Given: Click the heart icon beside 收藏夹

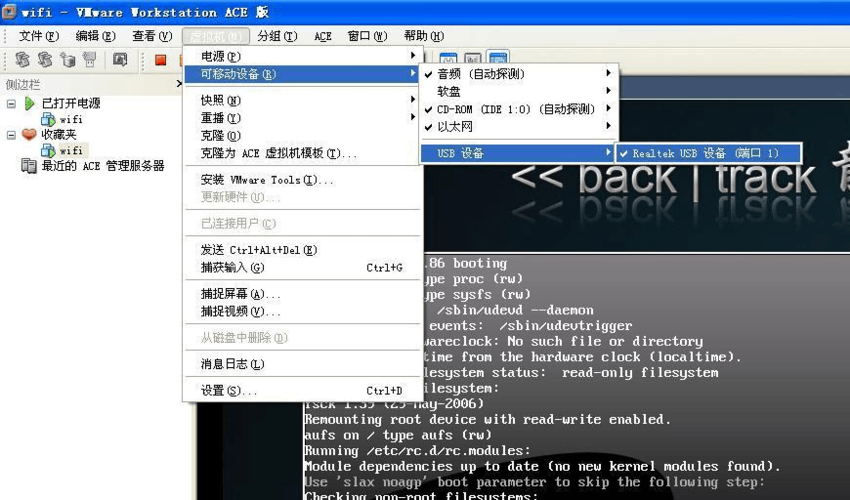Looking at the screenshot, I should 29,134.
